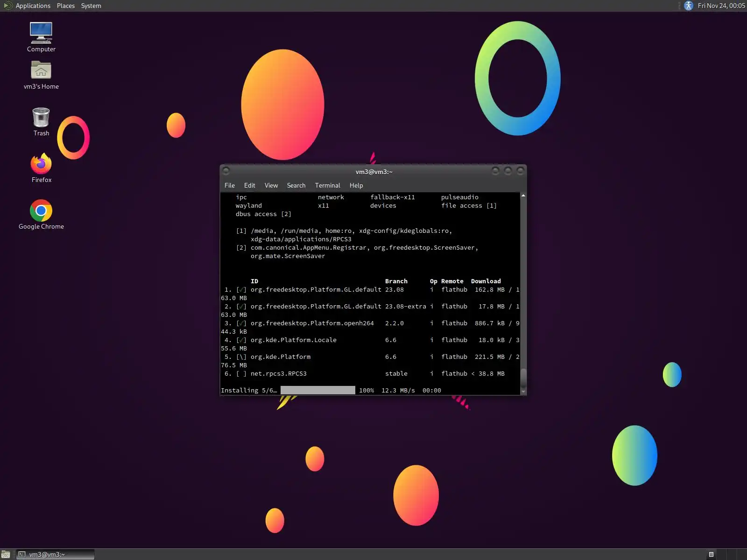
Task: Click the permission "network"
Action: pos(331,197)
